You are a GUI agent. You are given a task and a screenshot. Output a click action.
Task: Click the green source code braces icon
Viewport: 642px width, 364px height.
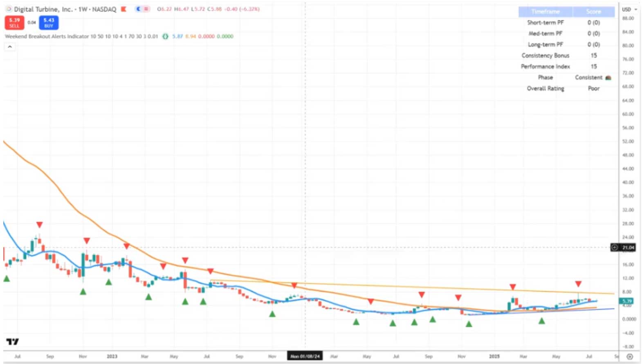(x=165, y=36)
